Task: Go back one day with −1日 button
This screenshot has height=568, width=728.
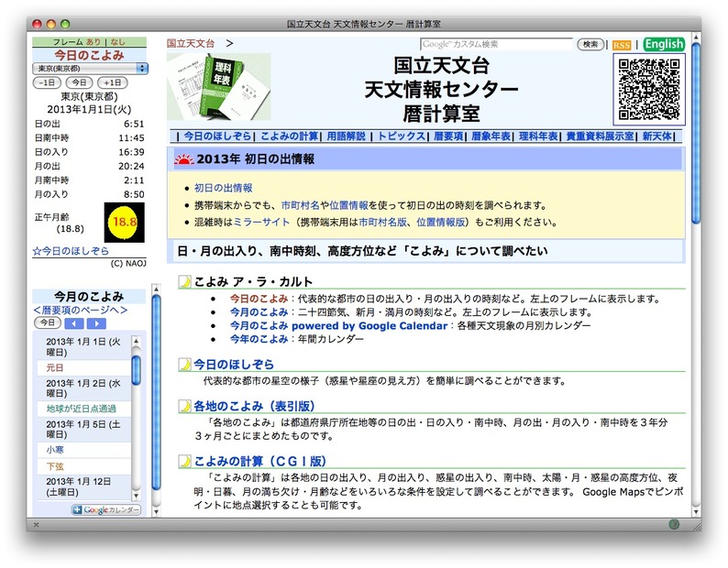Action: click(48, 82)
